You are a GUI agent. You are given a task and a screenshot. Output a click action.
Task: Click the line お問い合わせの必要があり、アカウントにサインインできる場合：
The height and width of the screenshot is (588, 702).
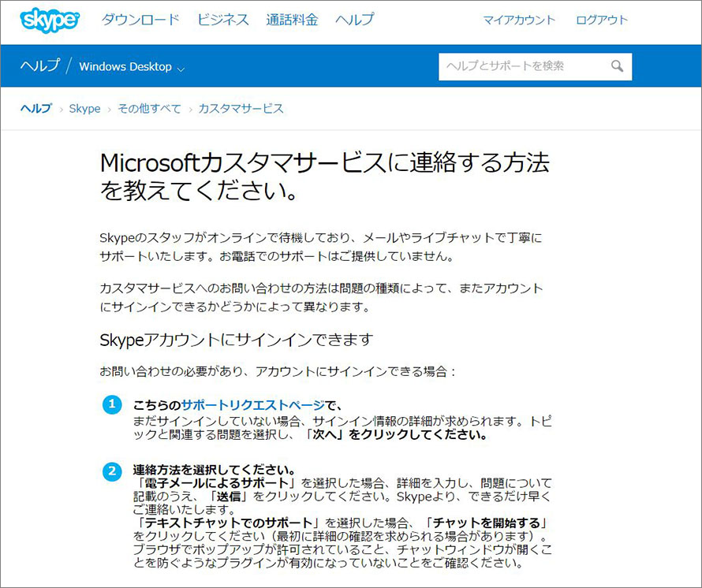[278, 371]
